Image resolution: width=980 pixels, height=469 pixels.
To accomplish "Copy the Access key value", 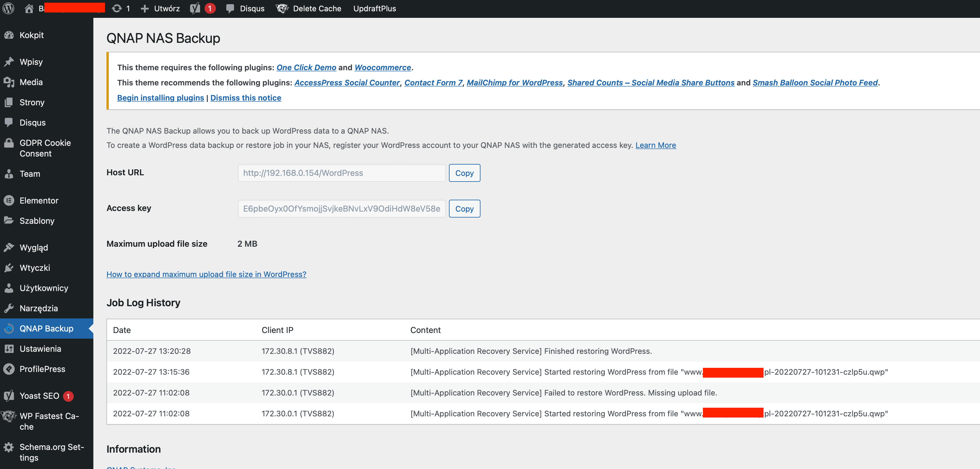I will (x=464, y=209).
